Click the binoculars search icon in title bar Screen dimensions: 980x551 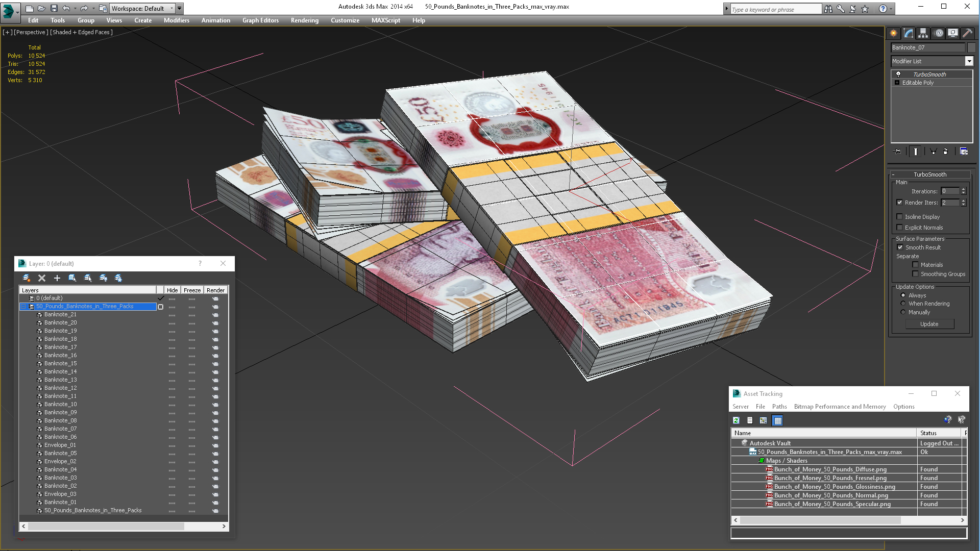[828, 9]
